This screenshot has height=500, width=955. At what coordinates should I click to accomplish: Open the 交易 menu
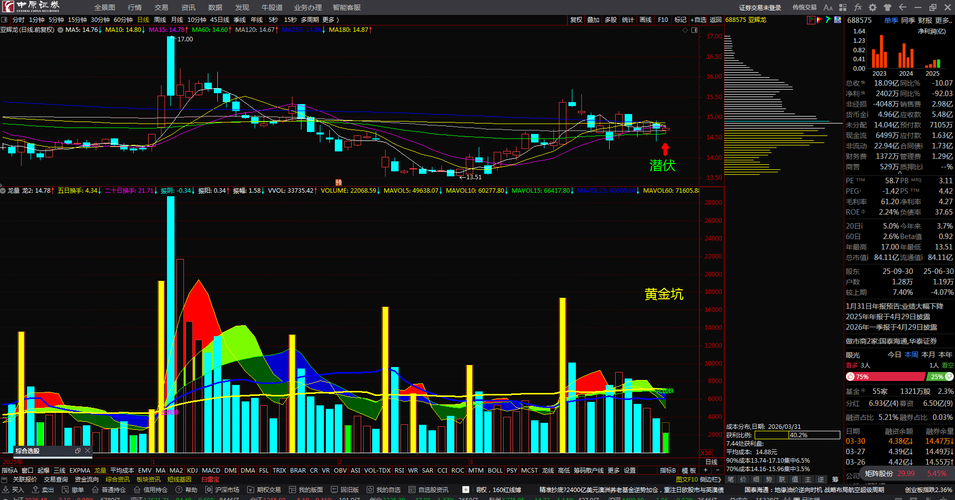click(x=161, y=7)
